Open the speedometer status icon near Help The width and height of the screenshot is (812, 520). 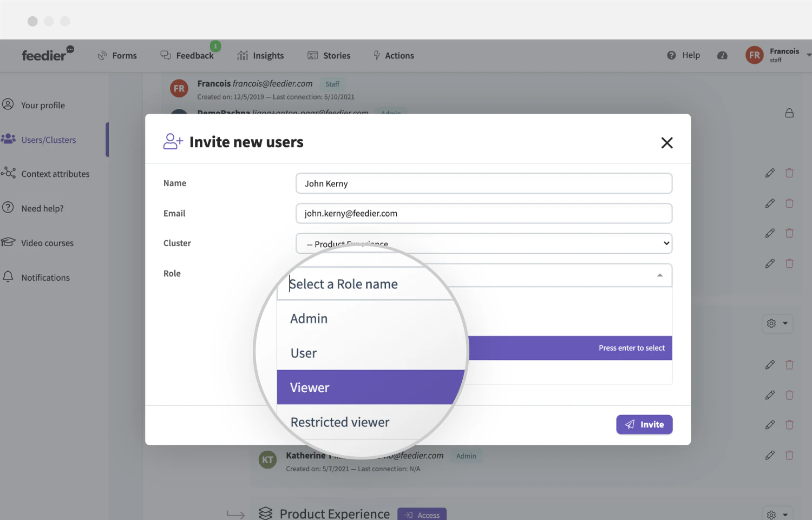[722, 55]
